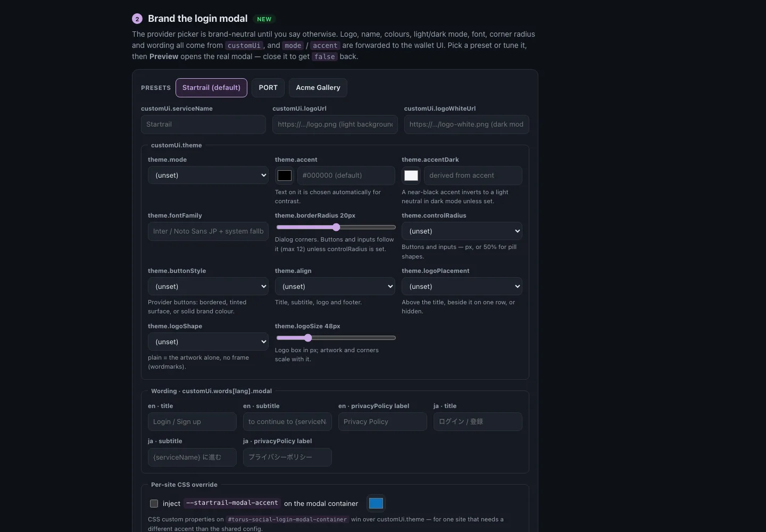Click the en · title field

click(192, 422)
